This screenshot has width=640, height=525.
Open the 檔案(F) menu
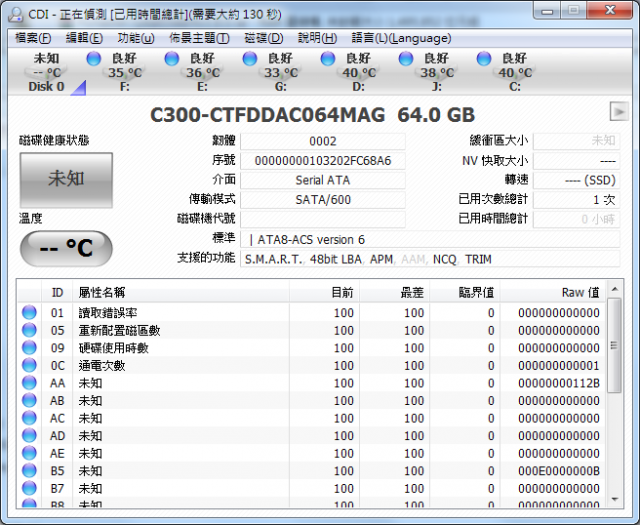pos(33,38)
